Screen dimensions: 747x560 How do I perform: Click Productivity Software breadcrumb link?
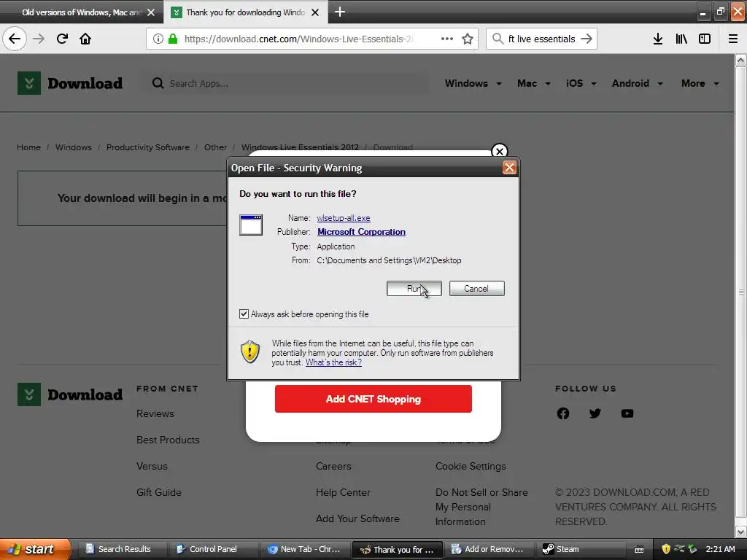coord(147,147)
